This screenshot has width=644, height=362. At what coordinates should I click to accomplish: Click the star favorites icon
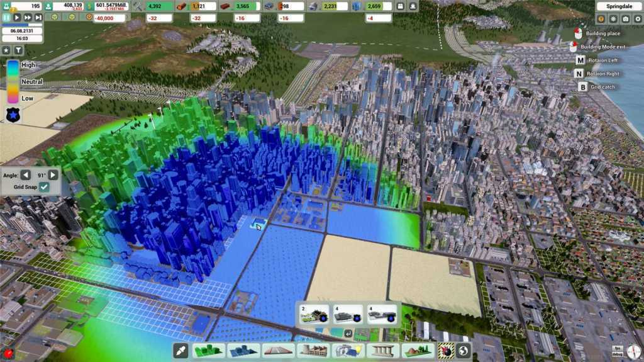[x=6, y=50]
